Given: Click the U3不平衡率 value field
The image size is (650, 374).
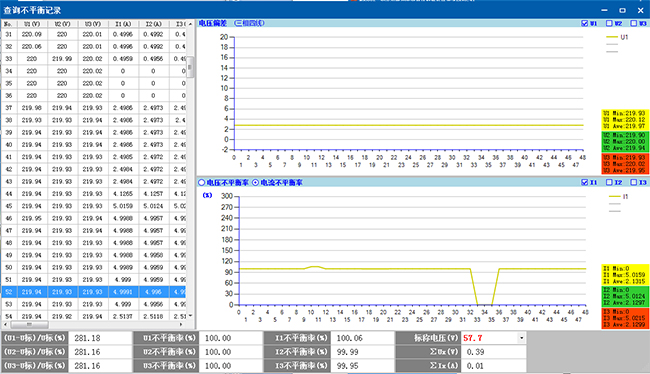Looking at the screenshot, I should 231,366.
